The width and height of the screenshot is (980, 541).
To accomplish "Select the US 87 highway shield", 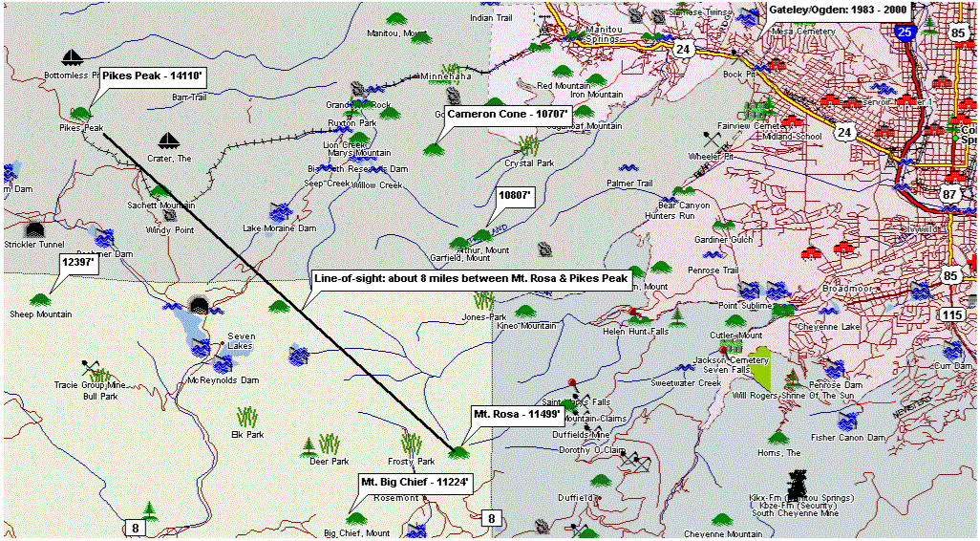I will pos(950,194).
